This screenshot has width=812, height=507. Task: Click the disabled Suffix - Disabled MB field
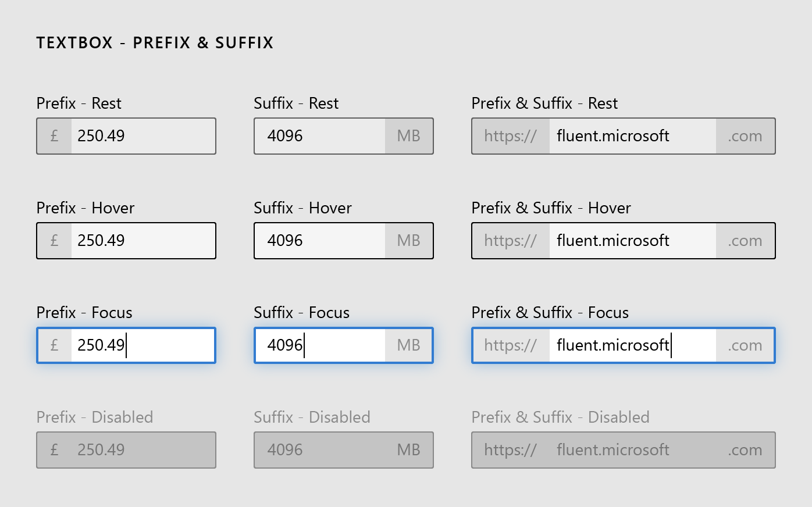tap(409, 450)
